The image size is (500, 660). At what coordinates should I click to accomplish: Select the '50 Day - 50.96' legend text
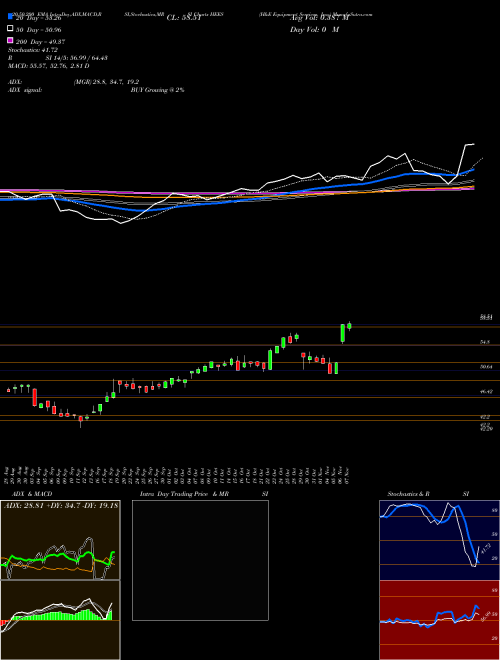coord(38,30)
